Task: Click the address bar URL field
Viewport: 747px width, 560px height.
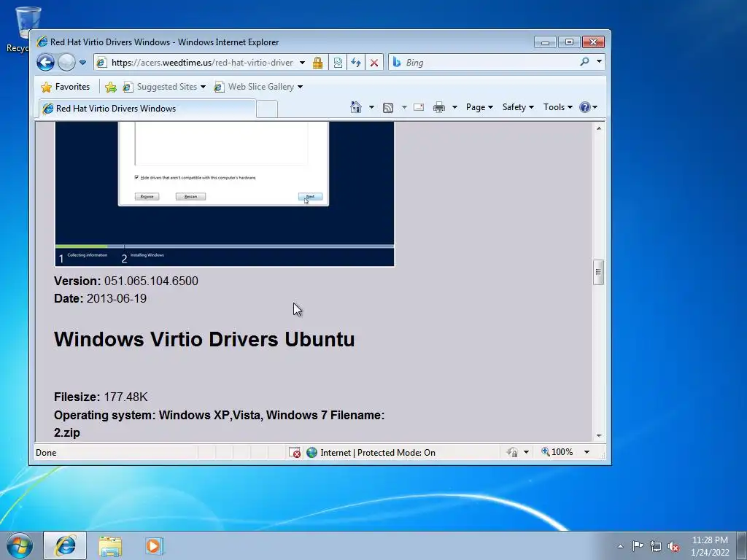Action: click(201, 63)
